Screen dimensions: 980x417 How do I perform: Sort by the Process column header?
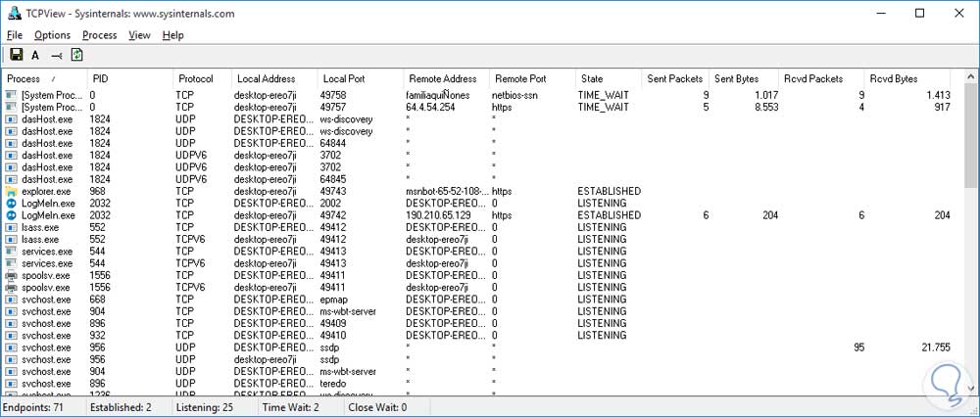click(x=44, y=78)
